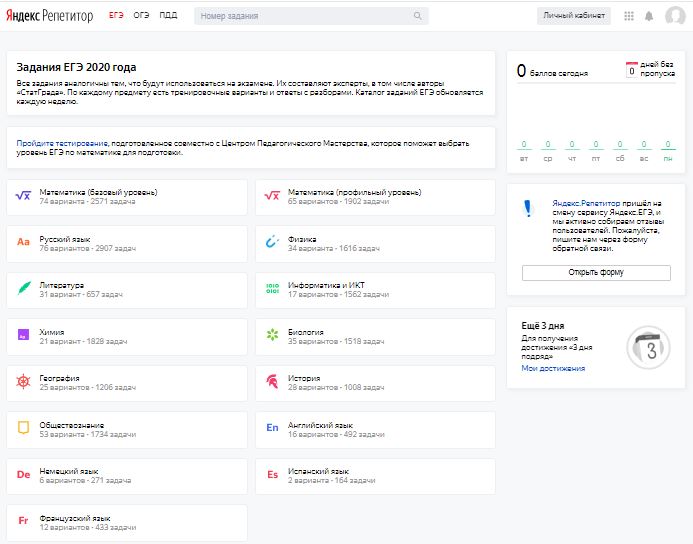Open Математика (профильный уровень) subject card
Screen dimensions: 693x544
click(x=375, y=196)
